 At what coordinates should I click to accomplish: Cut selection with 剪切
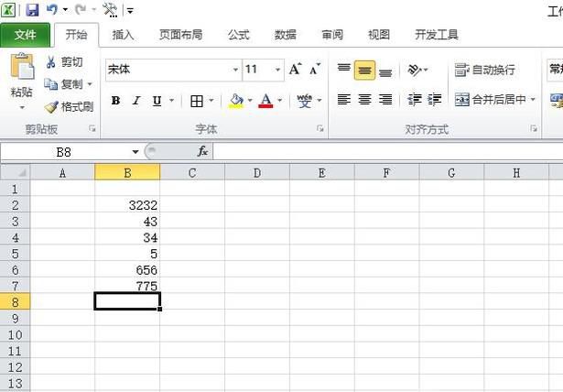click(64, 62)
